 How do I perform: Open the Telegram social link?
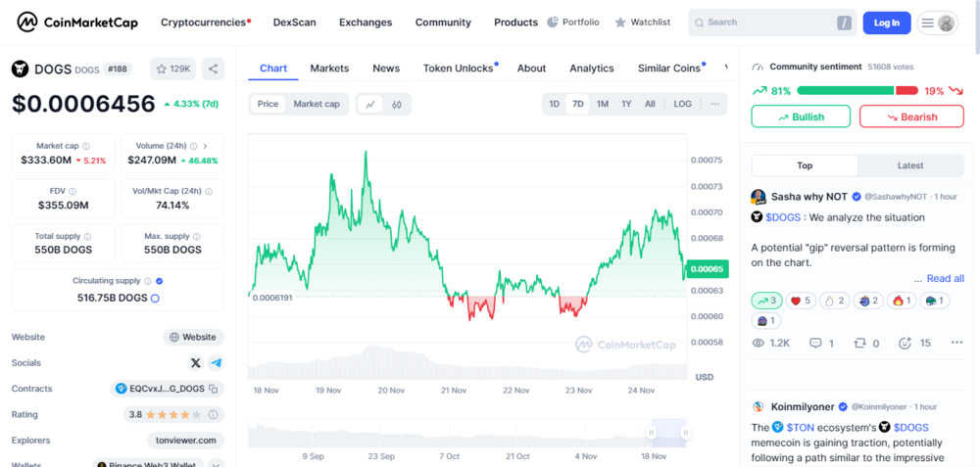217,363
